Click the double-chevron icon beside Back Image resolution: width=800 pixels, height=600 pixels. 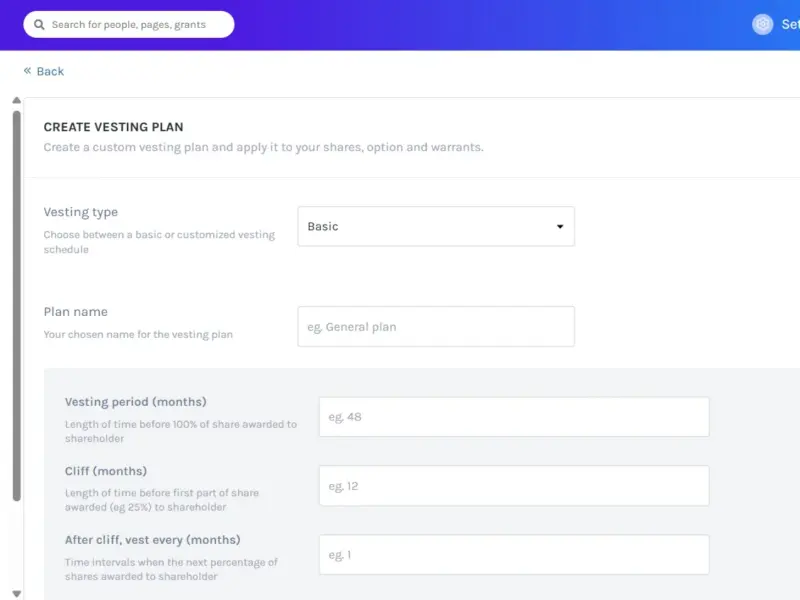tap(28, 70)
